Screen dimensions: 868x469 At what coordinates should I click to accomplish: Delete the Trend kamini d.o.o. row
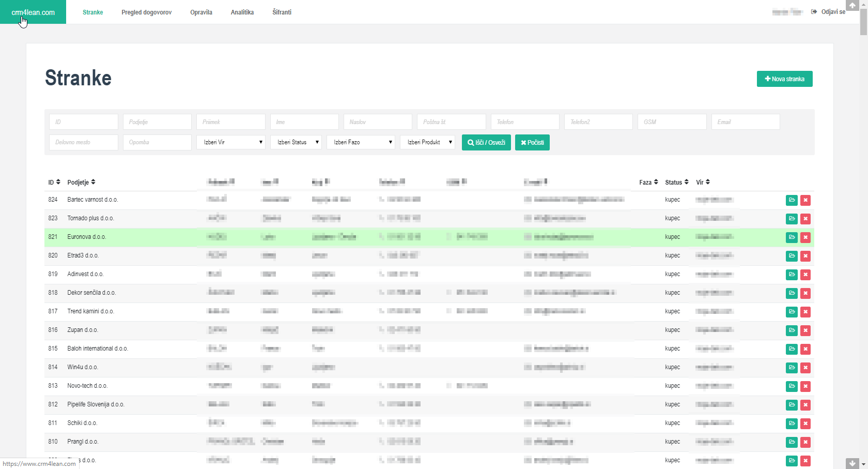click(x=805, y=312)
